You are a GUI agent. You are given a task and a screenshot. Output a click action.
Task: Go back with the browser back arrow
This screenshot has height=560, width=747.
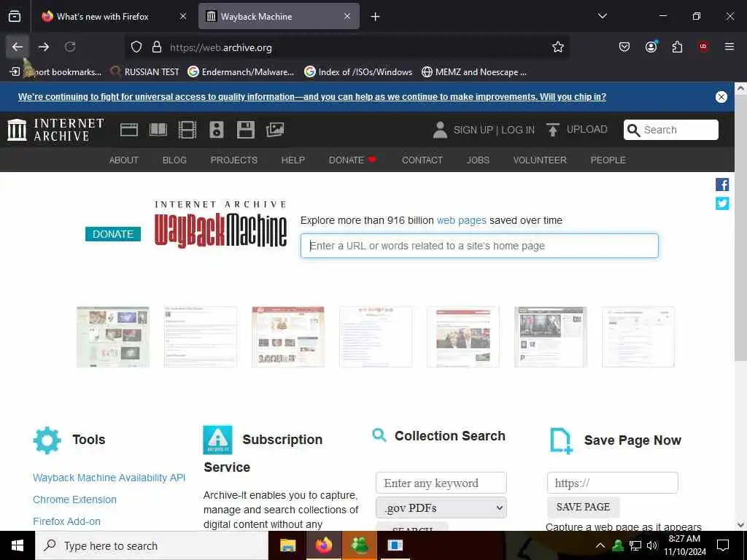18,47
